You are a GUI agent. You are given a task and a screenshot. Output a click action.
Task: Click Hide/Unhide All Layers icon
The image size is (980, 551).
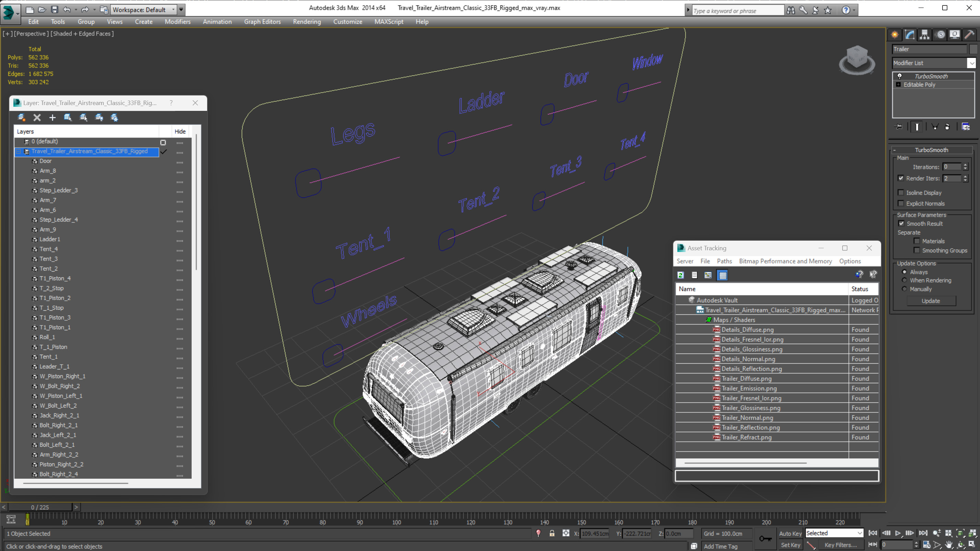pos(99,117)
